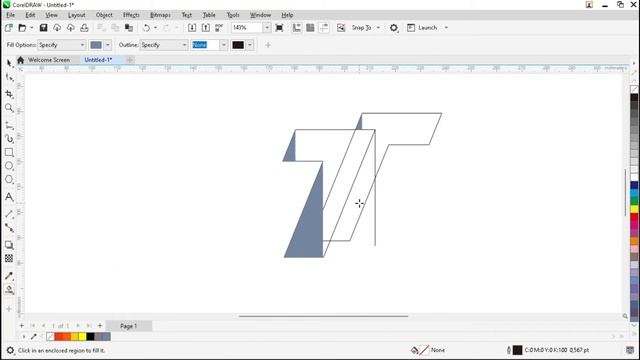
Task: Select the Smart Fill tool
Action: click(9, 290)
